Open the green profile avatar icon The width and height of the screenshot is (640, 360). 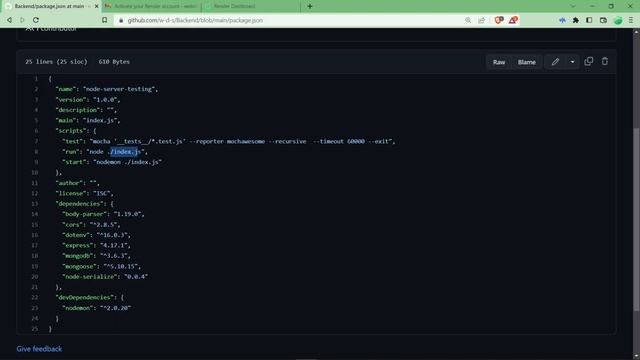click(x=618, y=20)
